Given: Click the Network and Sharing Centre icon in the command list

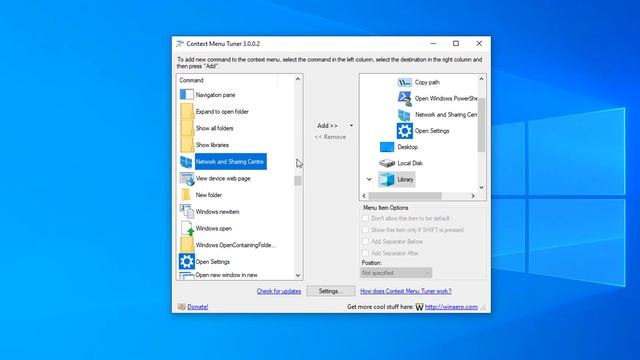Looking at the screenshot, I should pyautogui.click(x=187, y=162).
